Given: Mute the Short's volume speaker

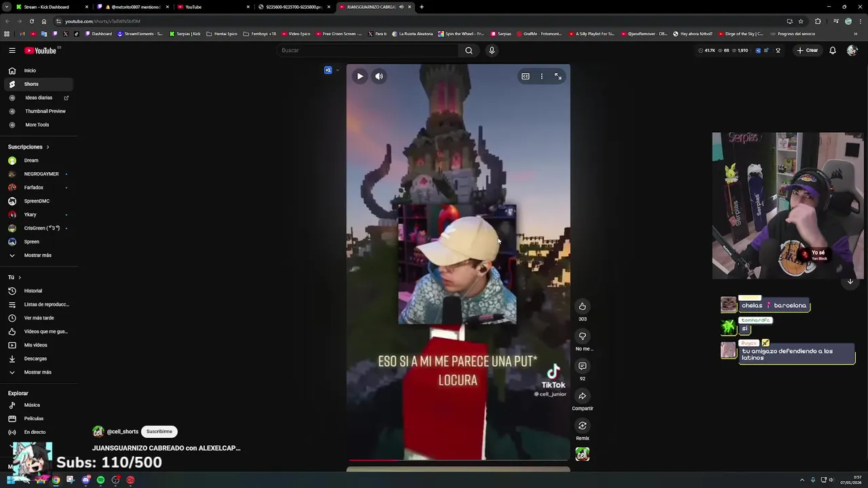Looking at the screenshot, I should (x=379, y=77).
